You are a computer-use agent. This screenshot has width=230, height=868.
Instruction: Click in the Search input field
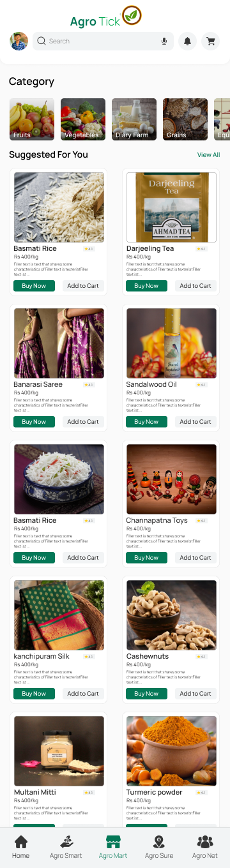tap(103, 41)
